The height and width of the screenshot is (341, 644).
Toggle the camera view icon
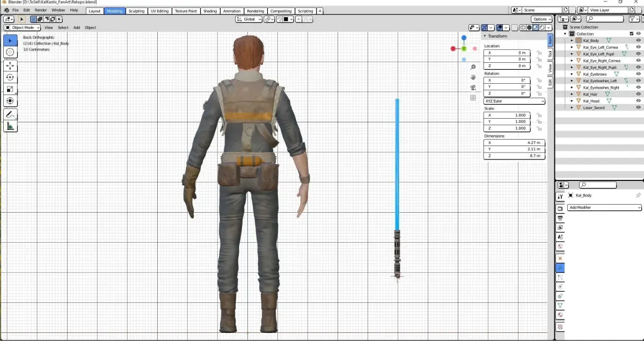point(473,88)
